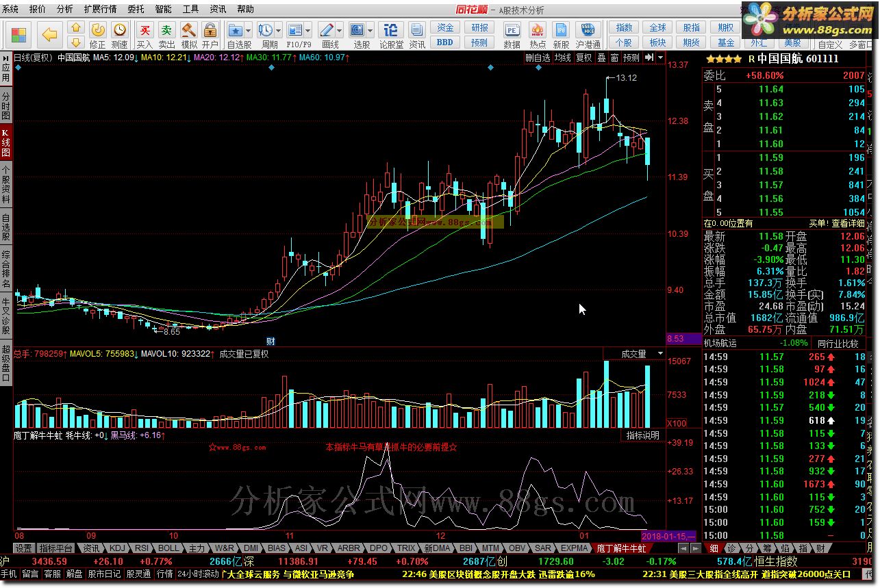The height and width of the screenshot is (588, 880).
Task: Select the EXPMA indicator tab
Action: 575,548
